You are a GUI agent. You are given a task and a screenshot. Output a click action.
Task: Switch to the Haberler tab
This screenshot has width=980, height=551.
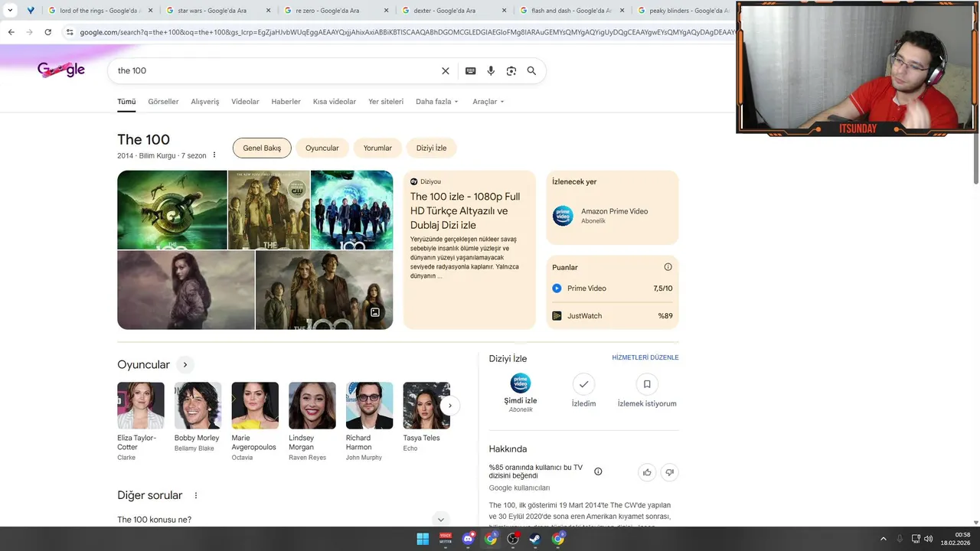[286, 102]
